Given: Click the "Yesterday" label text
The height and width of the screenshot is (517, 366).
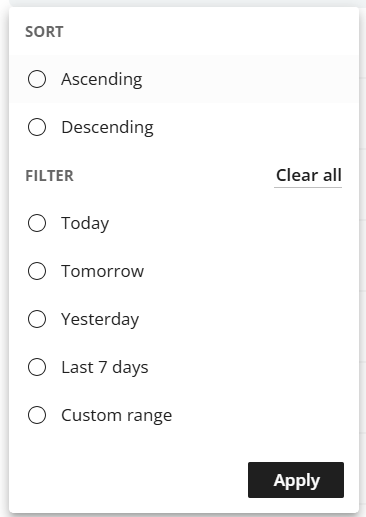Looking at the screenshot, I should pos(100,320).
